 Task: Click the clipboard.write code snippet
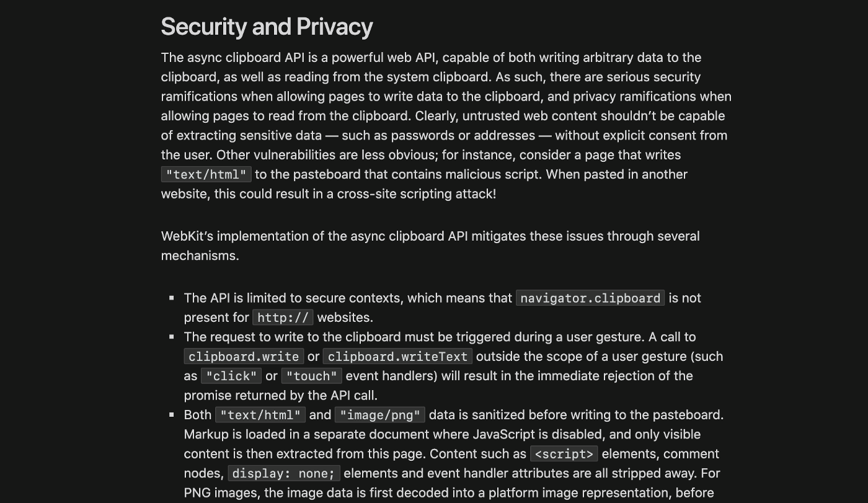pyautogui.click(x=244, y=357)
